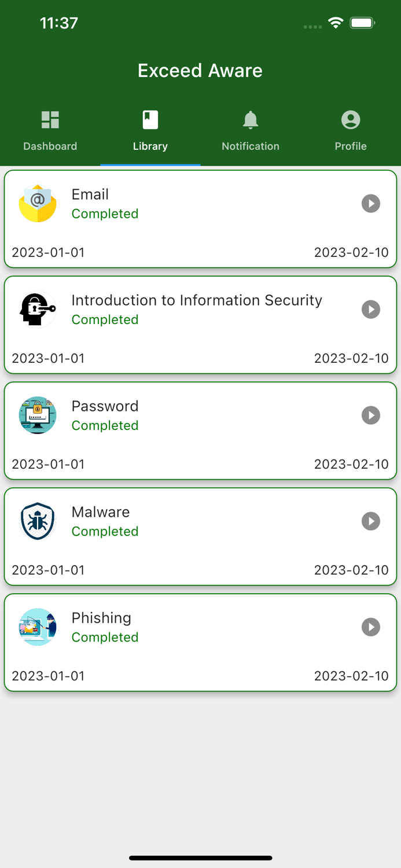Click the Malware bug shield icon

[x=37, y=521]
